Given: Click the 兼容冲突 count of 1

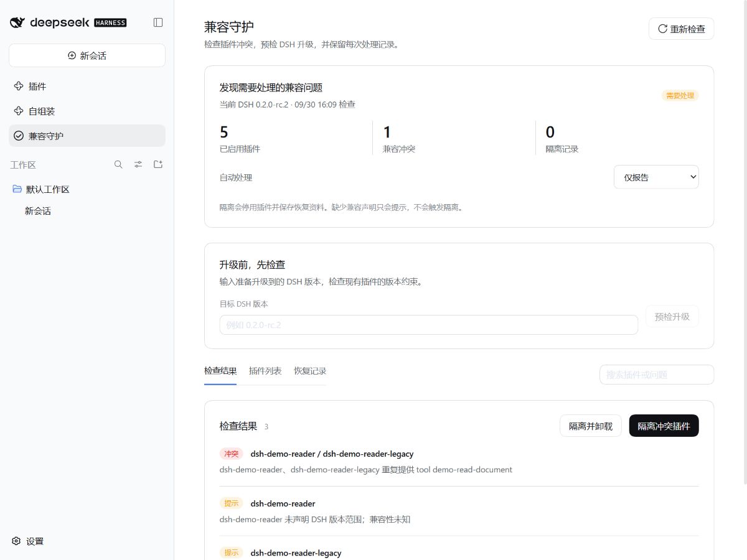Looking at the screenshot, I should pyautogui.click(x=387, y=132).
